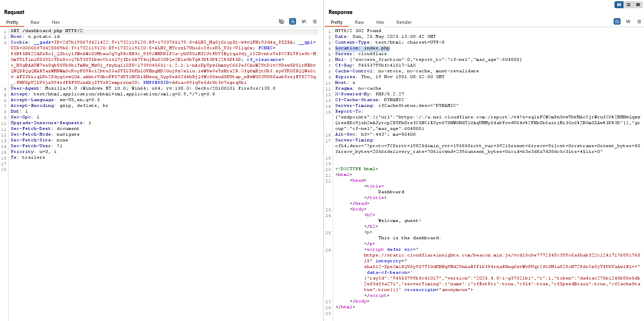This screenshot has height=321, width=644.
Task: Switch to top-bottom stacked layout
Action: tap(628, 5)
